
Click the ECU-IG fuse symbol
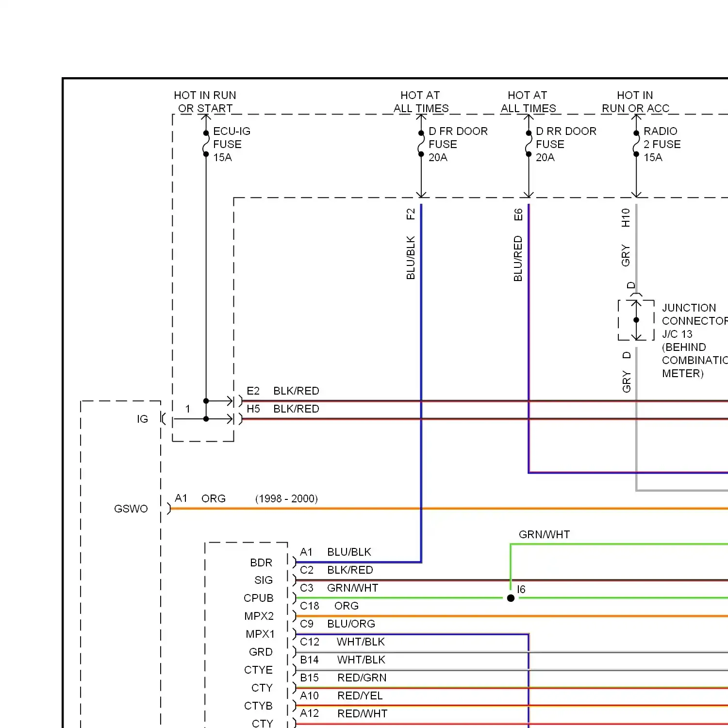[x=206, y=143]
